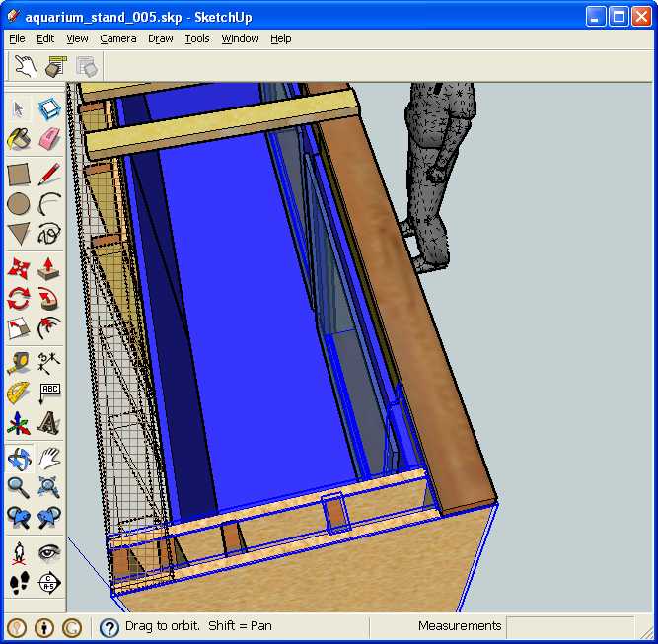This screenshot has width=658, height=644.
Task: Open the View menu
Action: click(x=77, y=38)
